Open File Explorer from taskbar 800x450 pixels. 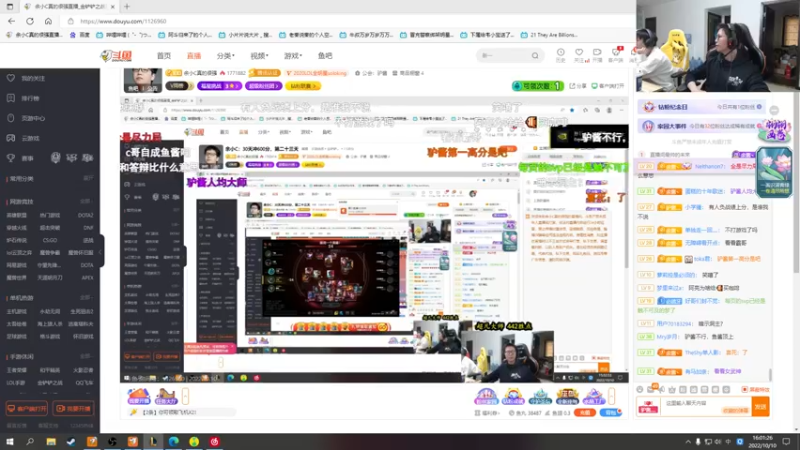click(51, 441)
